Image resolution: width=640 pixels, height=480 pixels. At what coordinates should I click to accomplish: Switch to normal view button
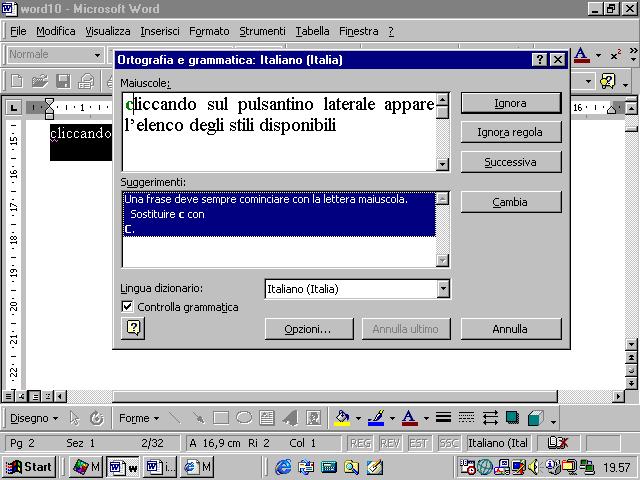pos(8,396)
